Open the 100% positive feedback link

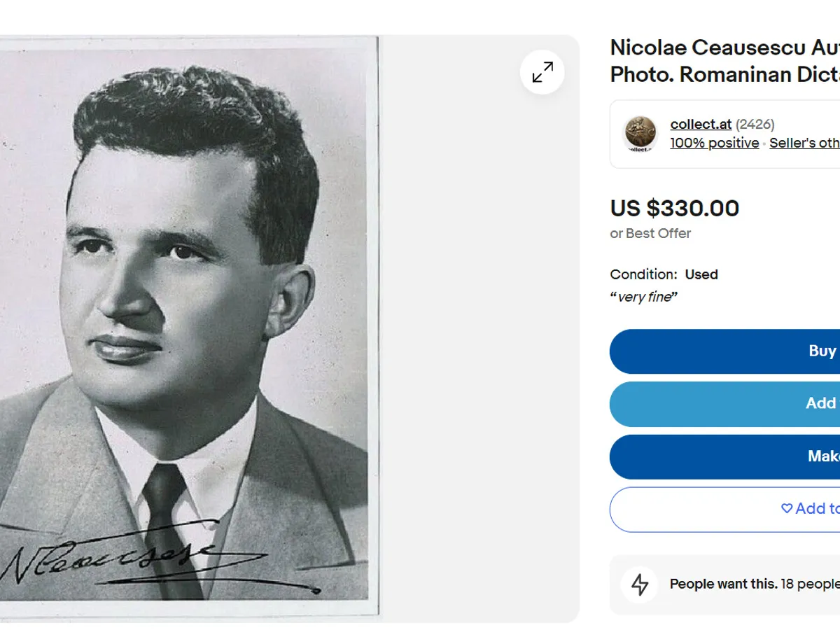[714, 143]
